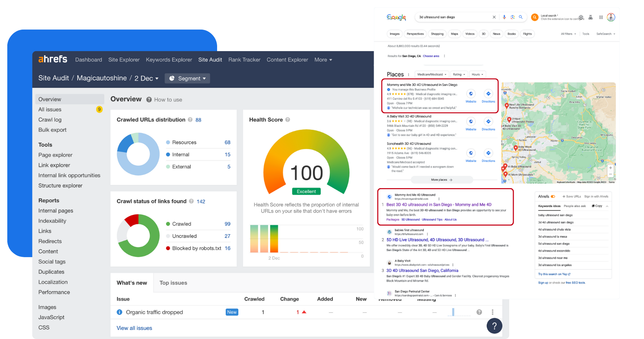Open the Rating filter dropdown

[x=459, y=75]
